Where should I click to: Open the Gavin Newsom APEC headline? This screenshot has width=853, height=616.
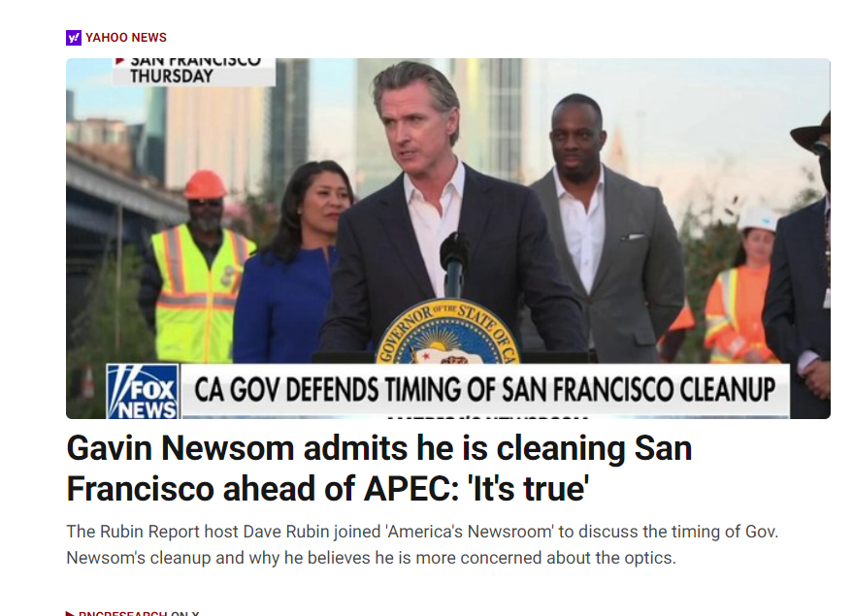coord(379,469)
